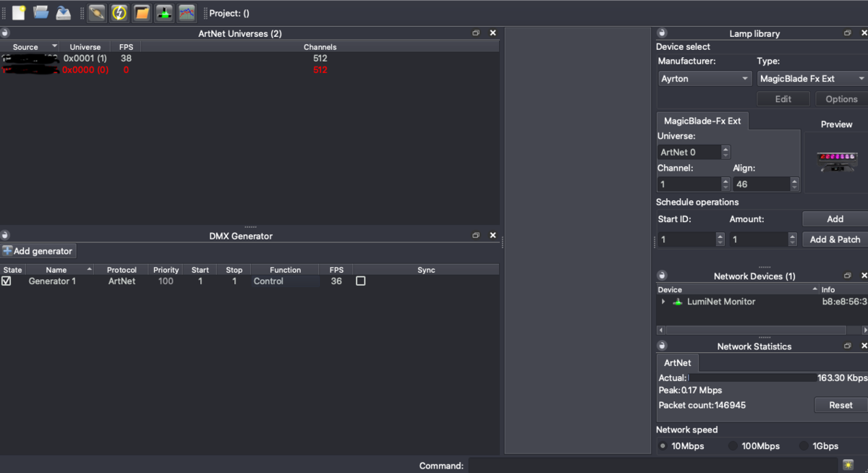This screenshot has width=868, height=473.
Task: Open a project using the blue folder icon
Action: pyautogui.click(x=41, y=12)
